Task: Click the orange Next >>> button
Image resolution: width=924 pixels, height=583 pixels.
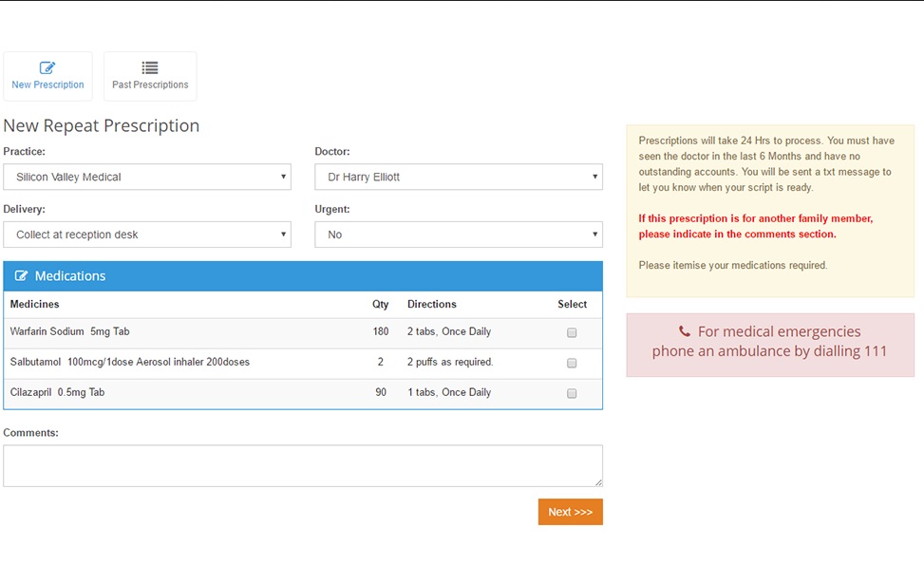Action: tap(571, 512)
